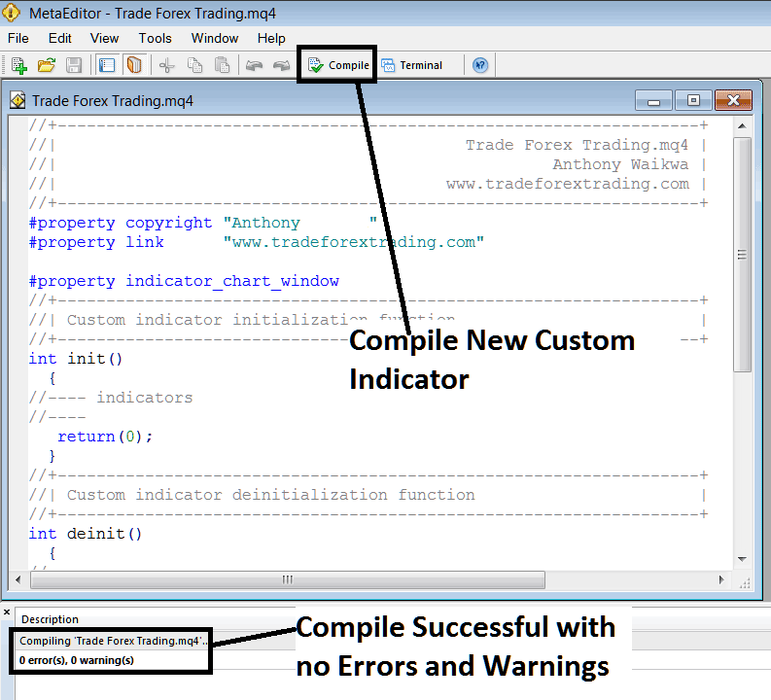The image size is (771, 700).
Task: Click the Save floppy disk icon
Action: tap(74, 65)
